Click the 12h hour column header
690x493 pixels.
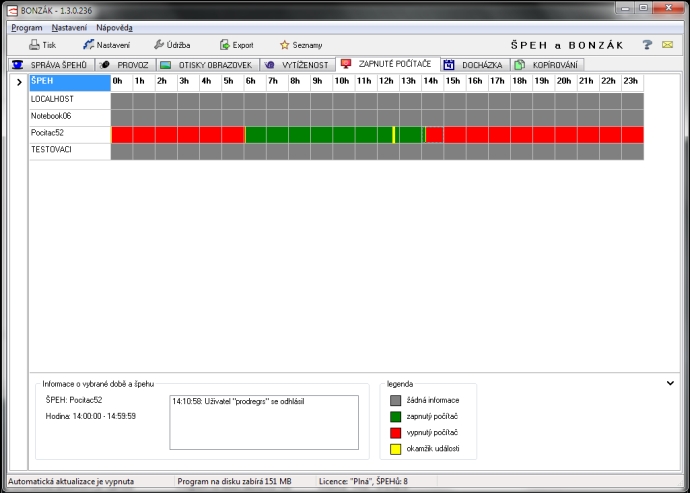coord(388,83)
